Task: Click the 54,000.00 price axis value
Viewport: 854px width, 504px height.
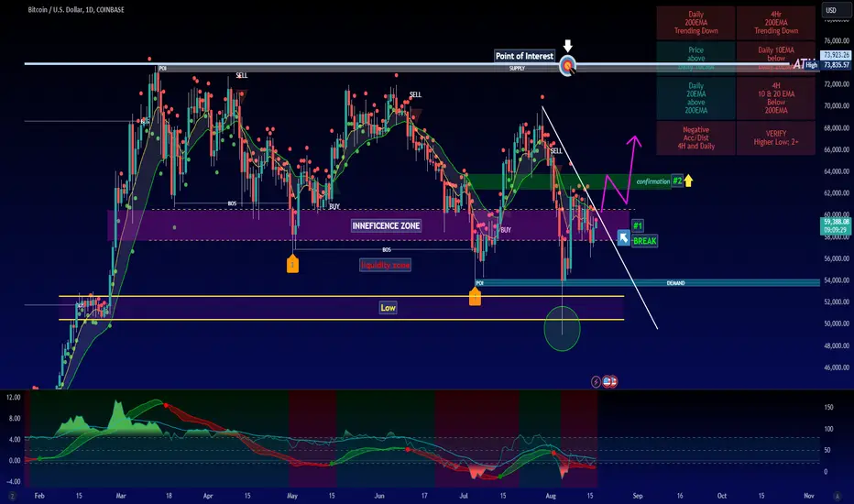Action: (x=836, y=280)
